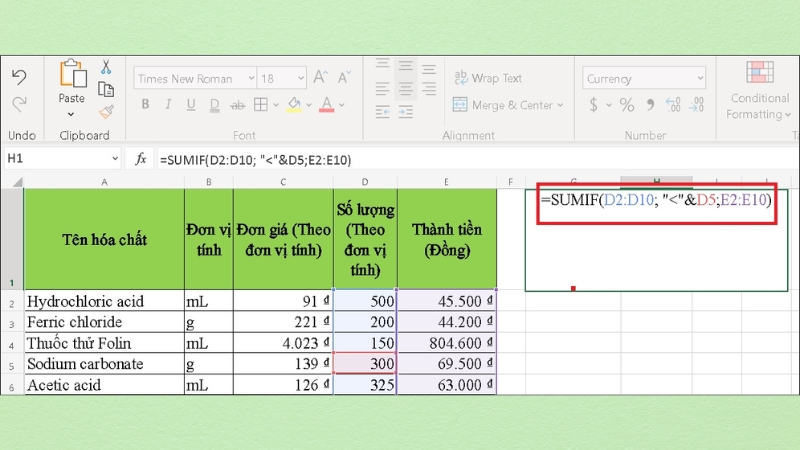The image size is (800, 450).
Task: Click the Cut scissors icon
Action: [x=105, y=67]
